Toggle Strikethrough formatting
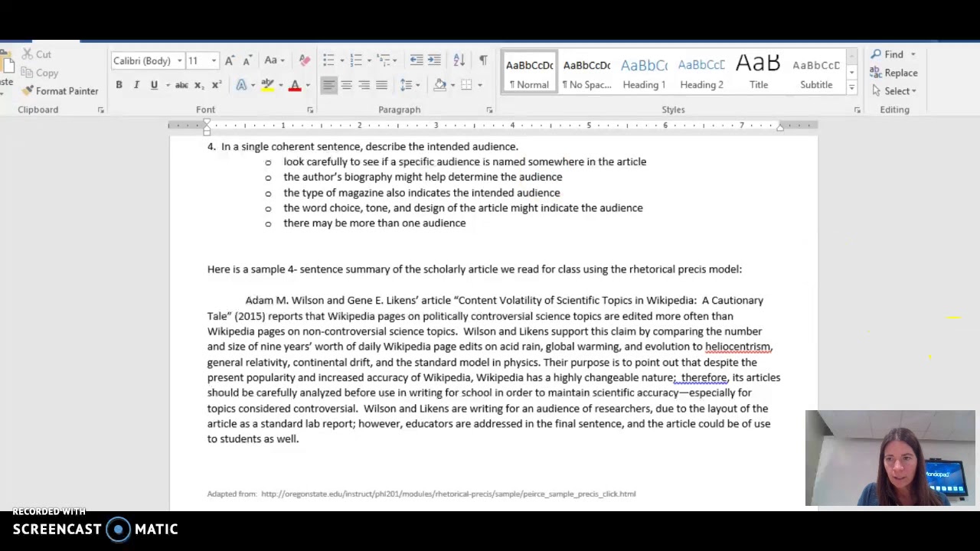The image size is (980, 551). tap(182, 85)
